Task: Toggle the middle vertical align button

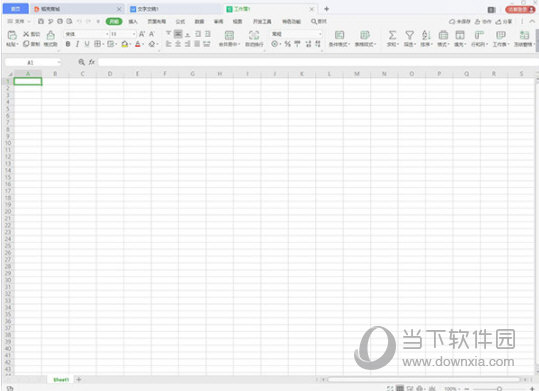Action: click(178, 34)
